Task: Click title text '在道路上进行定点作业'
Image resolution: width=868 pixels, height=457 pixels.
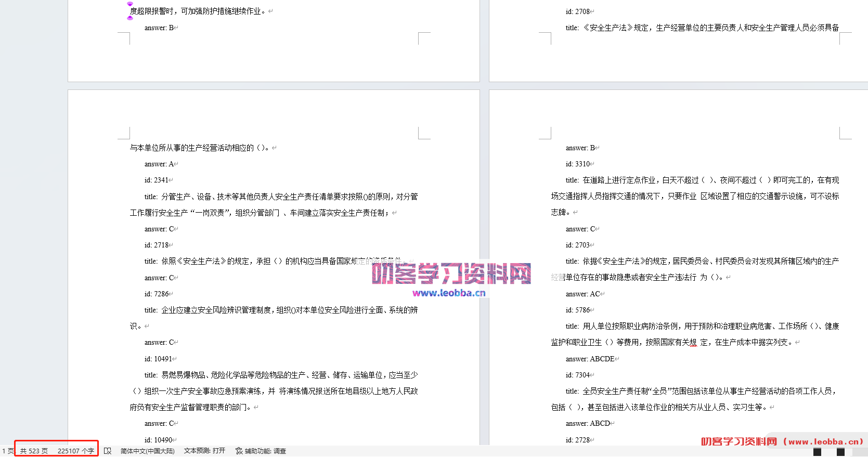Action: coord(619,180)
